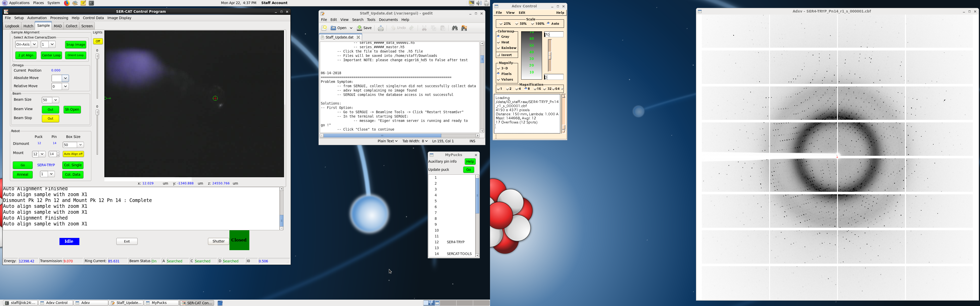The width and height of the screenshot is (980, 306).
Task: Switch to the Collect tab
Action: 71,26
